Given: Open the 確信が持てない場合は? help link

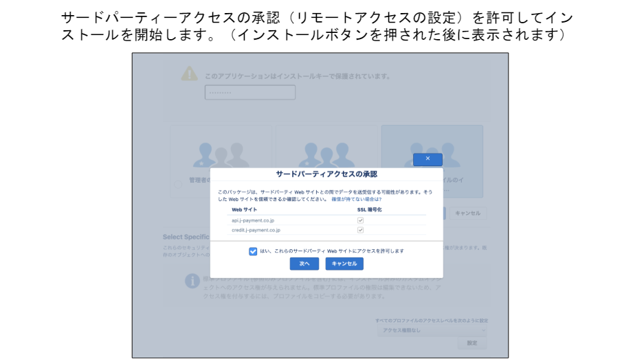Looking at the screenshot, I should pos(357,199).
